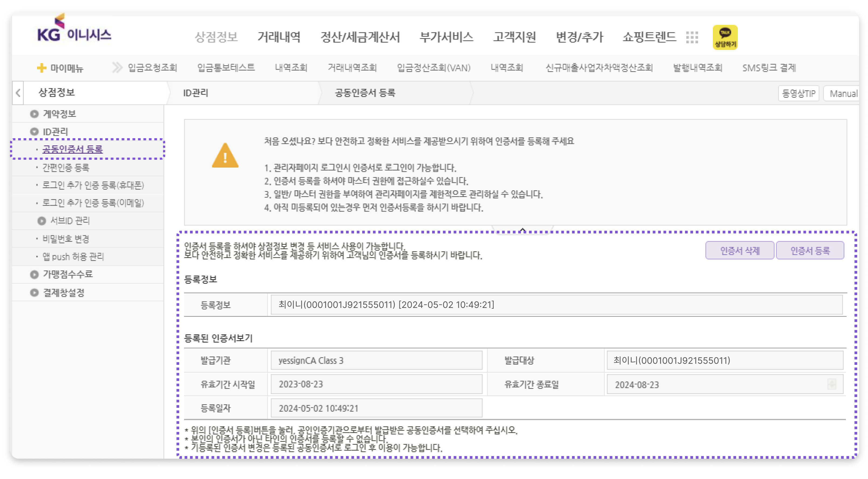Click the 인증서 삭제 button
The width and height of the screenshot is (868, 479).
740,250
